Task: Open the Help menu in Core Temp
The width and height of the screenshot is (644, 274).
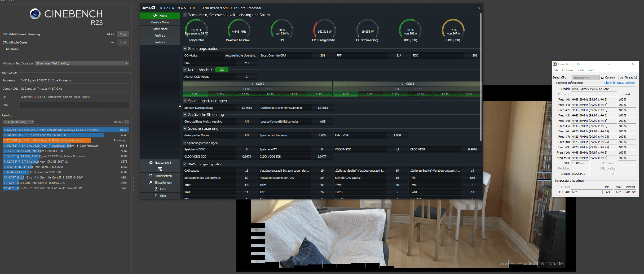Action: point(591,70)
